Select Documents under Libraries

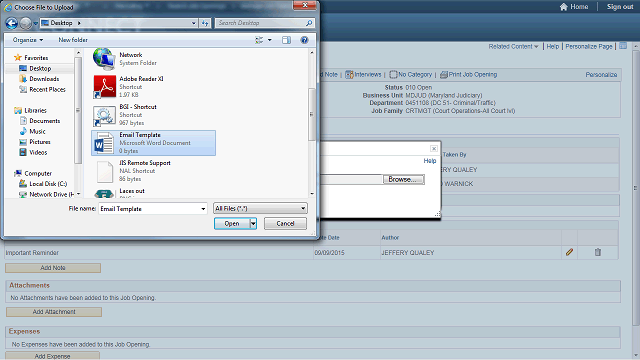tap(44, 121)
